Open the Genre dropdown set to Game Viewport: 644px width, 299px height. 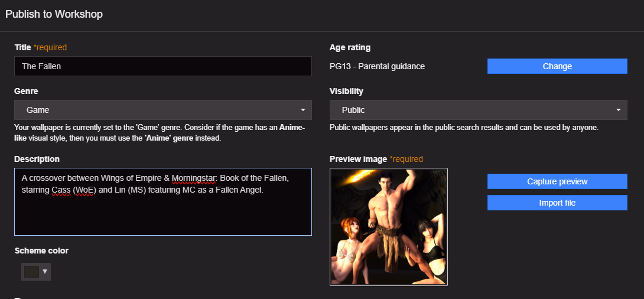(162, 110)
